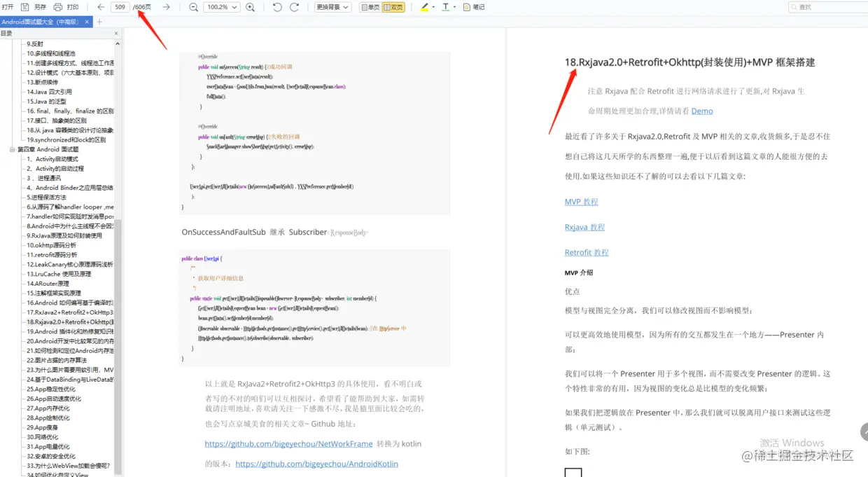Open outline item 9.RxJava原理及如何封装使用
The height and width of the screenshot is (477, 868).
coord(64,235)
